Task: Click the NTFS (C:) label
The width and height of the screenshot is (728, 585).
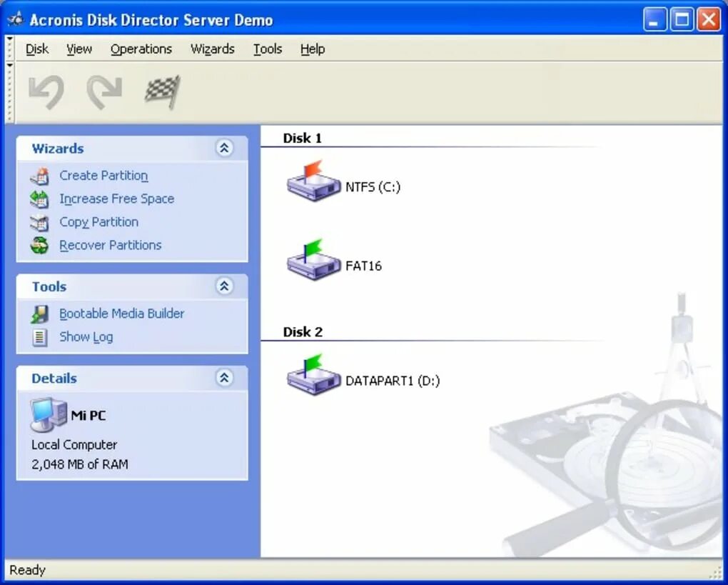Action: tap(373, 187)
